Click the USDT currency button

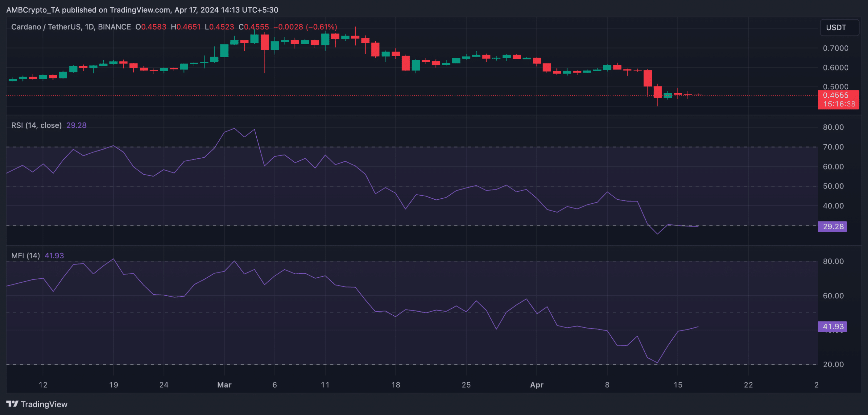coord(840,27)
